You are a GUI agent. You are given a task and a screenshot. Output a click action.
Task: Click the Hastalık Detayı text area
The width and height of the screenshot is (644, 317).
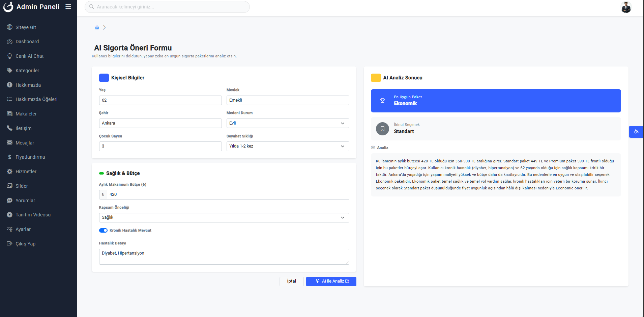point(224,257)
